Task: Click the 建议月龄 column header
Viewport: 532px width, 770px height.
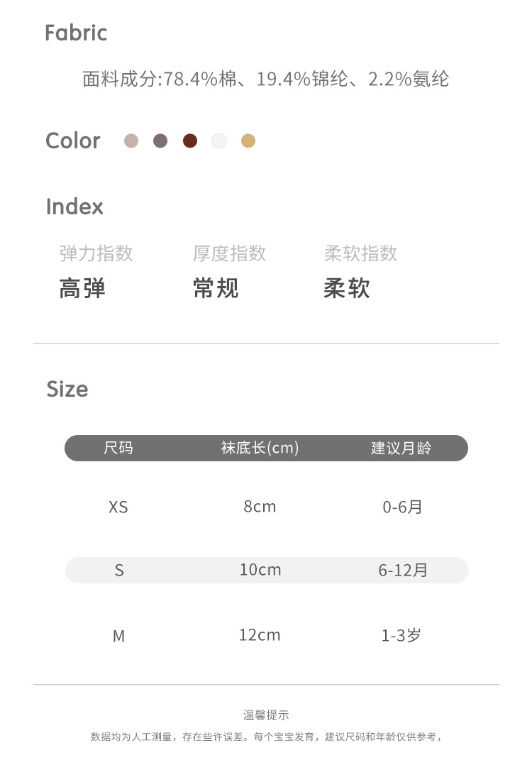Action: [401, 448]
